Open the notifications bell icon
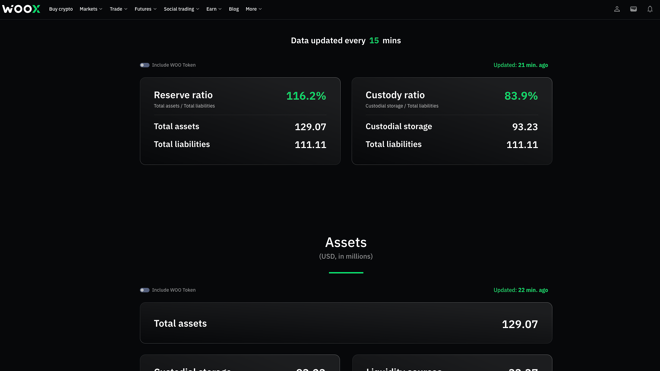Image resolution: width=660 pixels, height=371 pixels. pyautogui.click(x=649, y=9)
